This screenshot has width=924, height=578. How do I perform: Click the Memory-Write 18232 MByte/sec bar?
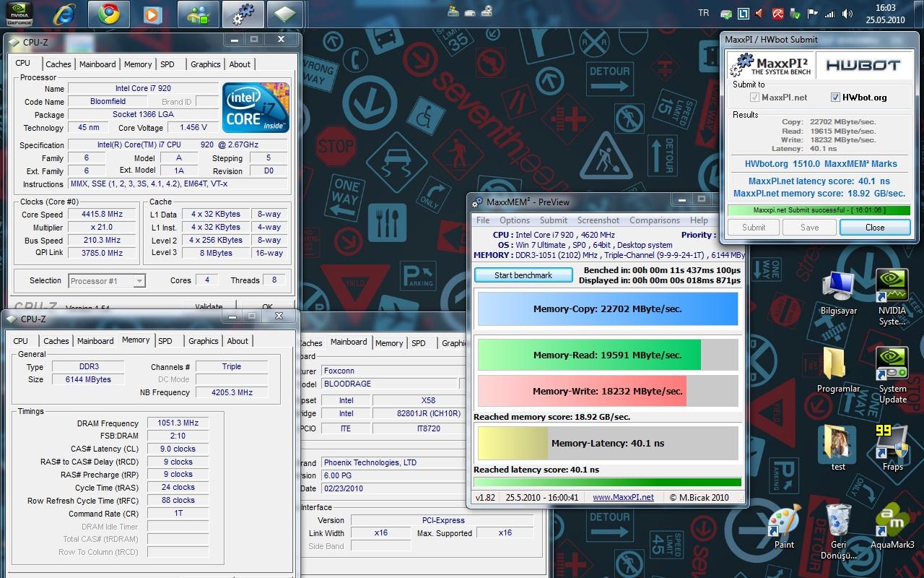click(608, 391)
